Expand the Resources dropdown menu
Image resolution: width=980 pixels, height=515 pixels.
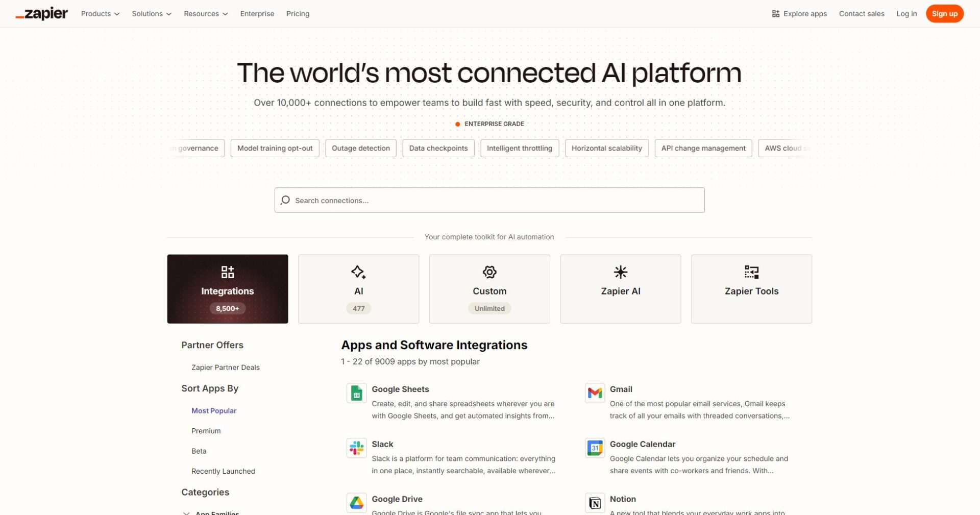(x=205, y=14)
